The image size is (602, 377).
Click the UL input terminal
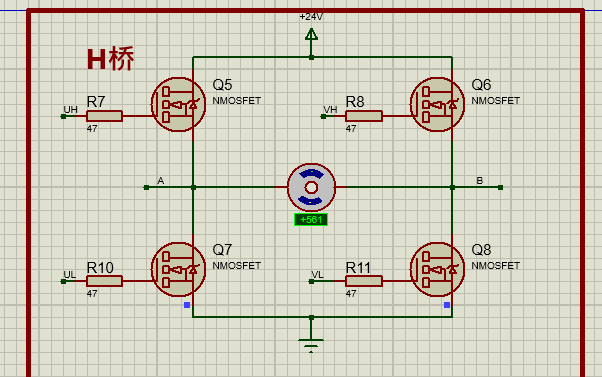click(63, 281)
